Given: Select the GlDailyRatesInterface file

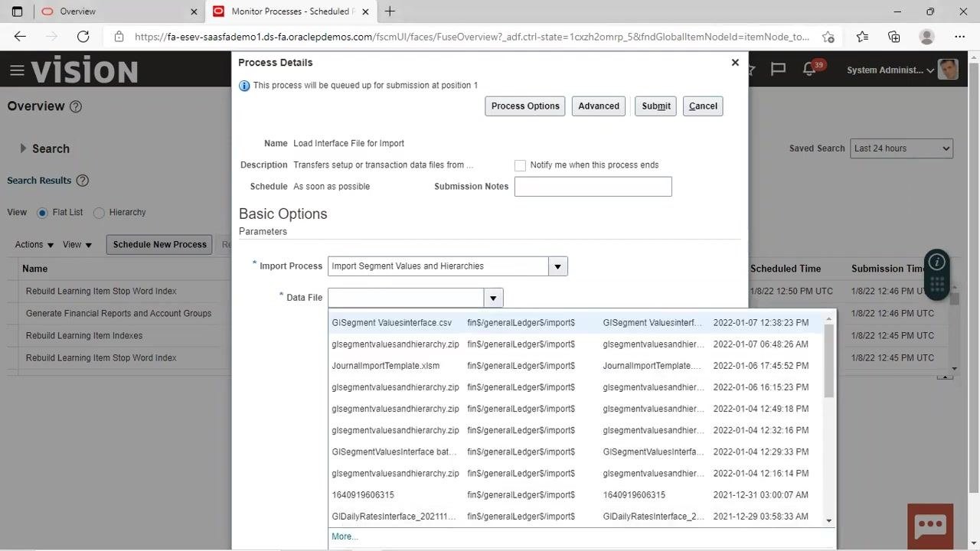Looking at the screenshot, I should [575, 517].
